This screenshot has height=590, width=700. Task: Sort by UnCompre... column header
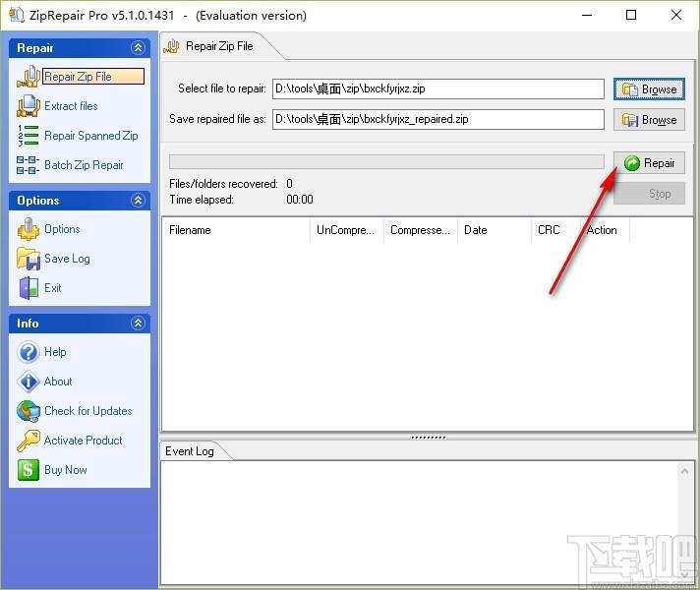click(x=347, y=230)
